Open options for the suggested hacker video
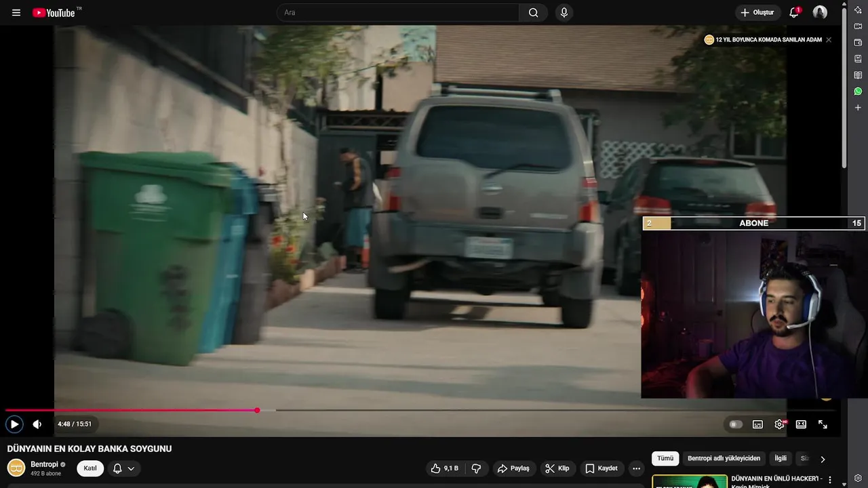 (x=829, y=480)
